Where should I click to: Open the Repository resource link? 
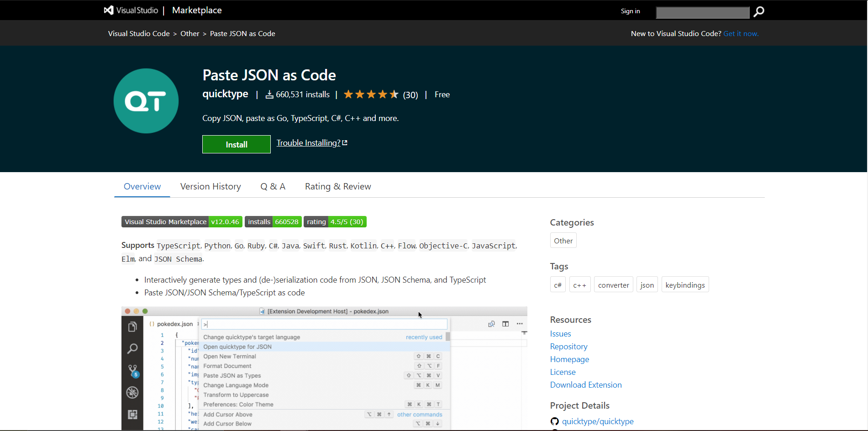[x=568, y=347]
